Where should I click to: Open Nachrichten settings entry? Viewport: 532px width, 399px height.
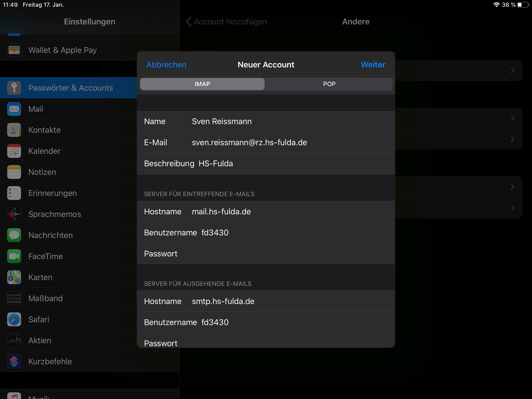point(50,235)
